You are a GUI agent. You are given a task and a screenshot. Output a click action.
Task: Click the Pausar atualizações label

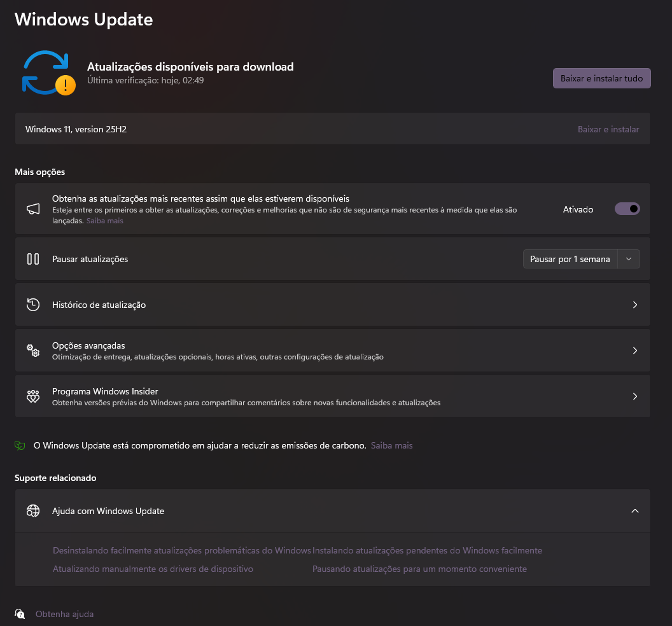point(90,259)
